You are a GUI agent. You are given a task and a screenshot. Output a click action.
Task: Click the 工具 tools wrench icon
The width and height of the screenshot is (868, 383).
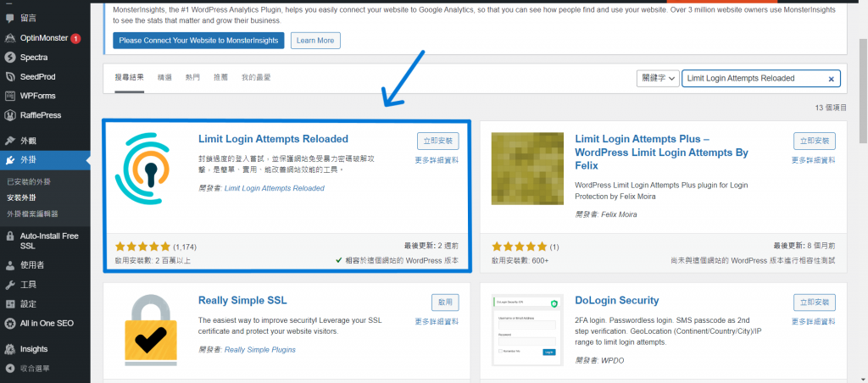[x=9, y=285]
